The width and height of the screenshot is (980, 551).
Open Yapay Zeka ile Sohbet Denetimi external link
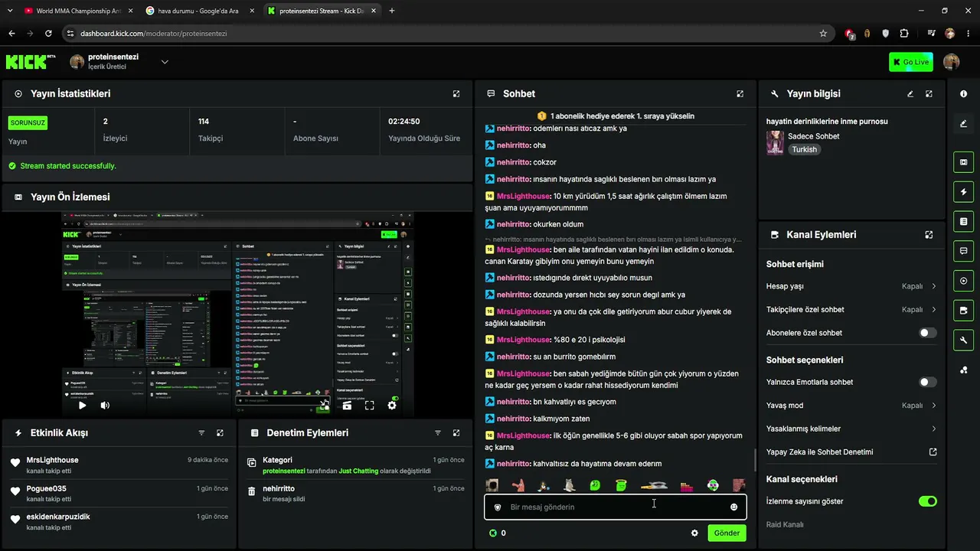(x=933, y=452)
